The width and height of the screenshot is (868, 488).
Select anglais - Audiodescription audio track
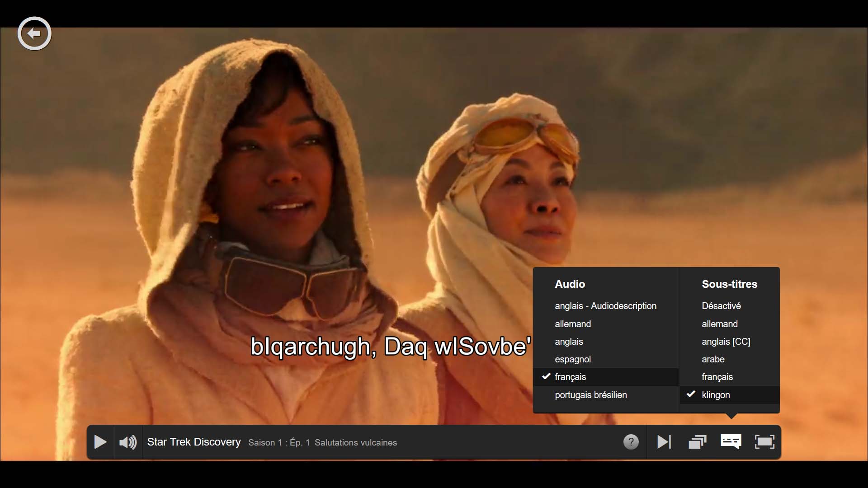[606, 306]
